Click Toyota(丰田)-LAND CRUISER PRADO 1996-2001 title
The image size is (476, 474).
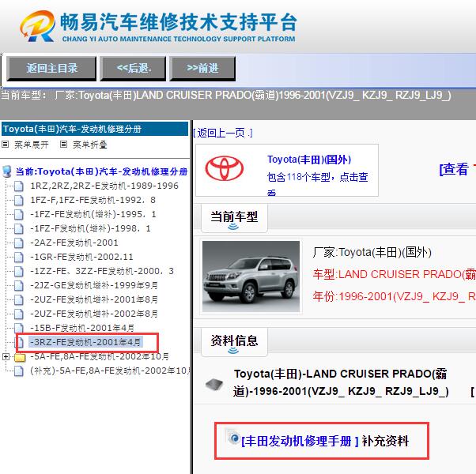(x=341, y=382)
